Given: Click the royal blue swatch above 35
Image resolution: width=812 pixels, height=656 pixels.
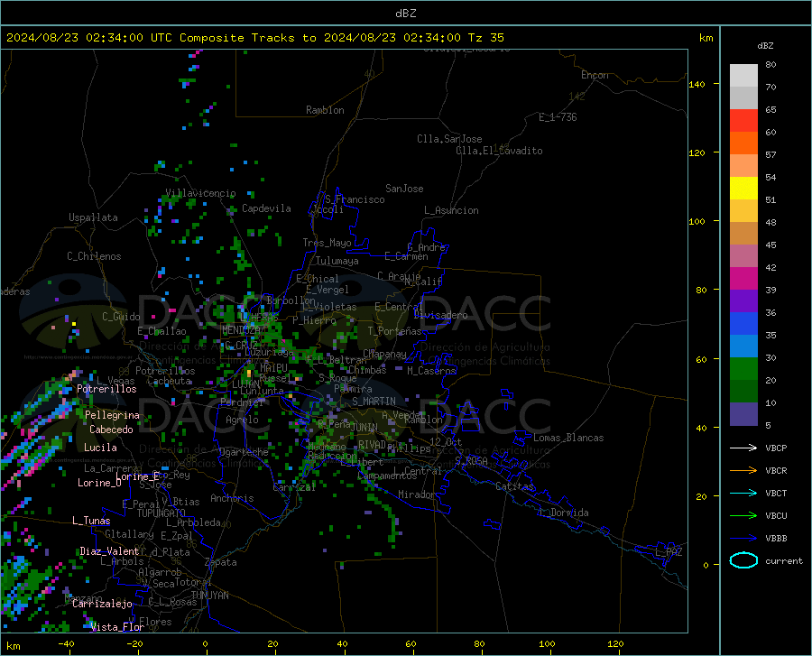Looking at the screenshot, I should 743,324.
